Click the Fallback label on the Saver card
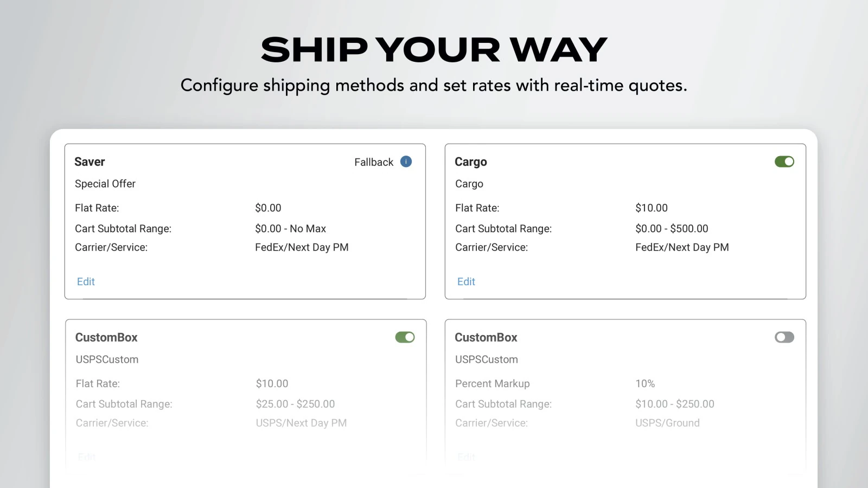The image size is (868, 488). point(374,162)
